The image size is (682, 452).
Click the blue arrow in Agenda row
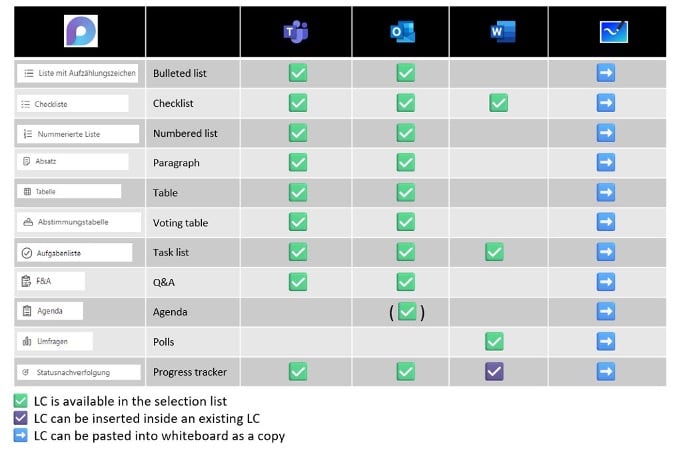606,311
